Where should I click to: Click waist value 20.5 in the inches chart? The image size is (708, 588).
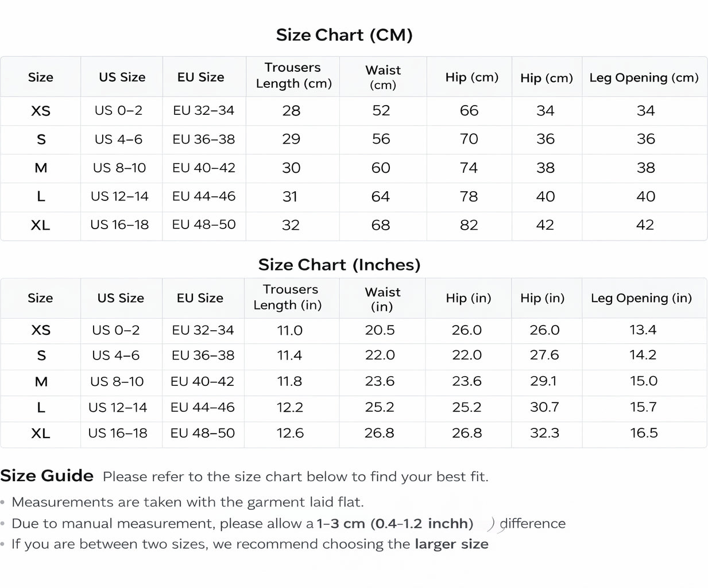tap(380, 330)
